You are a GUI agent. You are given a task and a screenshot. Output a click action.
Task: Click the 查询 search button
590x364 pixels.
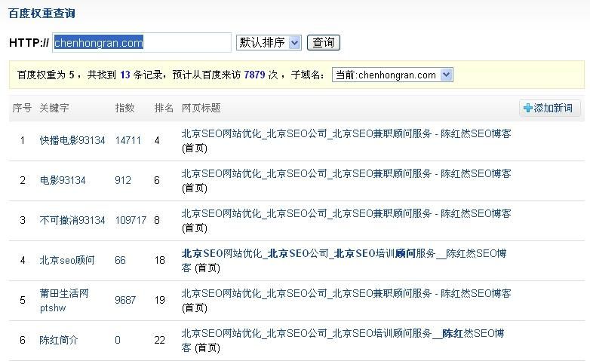(324, 42)
